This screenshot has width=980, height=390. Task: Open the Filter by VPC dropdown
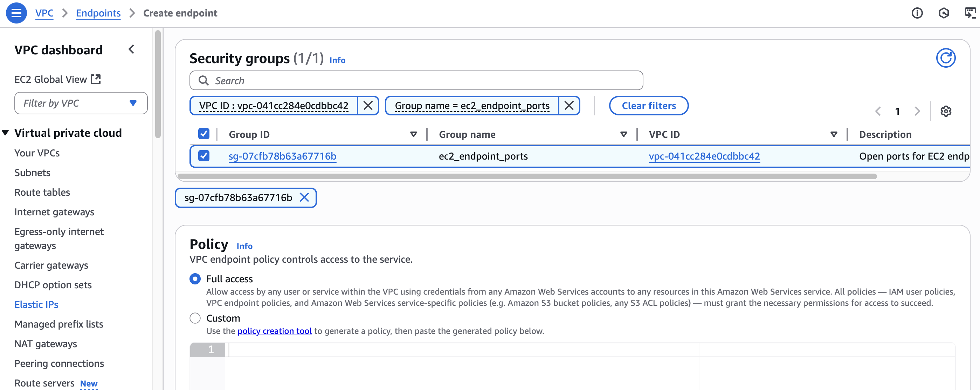point(81,103)
